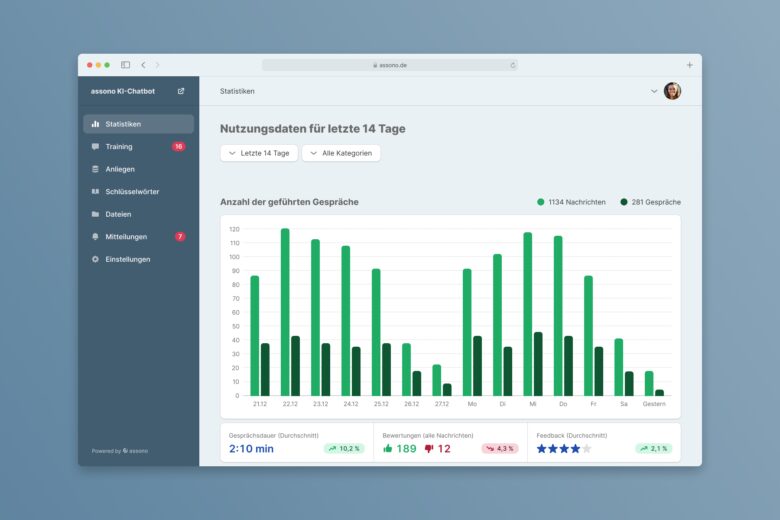
Task: Click the Training chat bubble icon
Action: click(95, 147)
